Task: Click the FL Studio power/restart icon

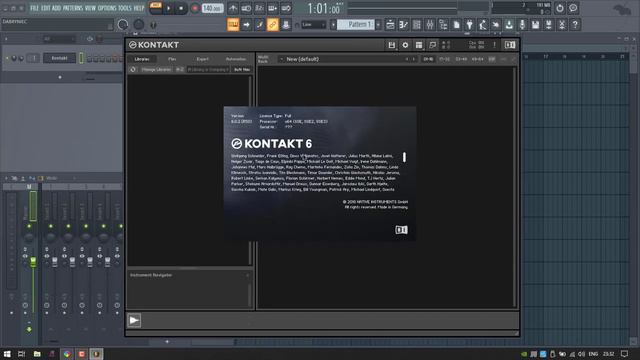Action: (560, 8)
